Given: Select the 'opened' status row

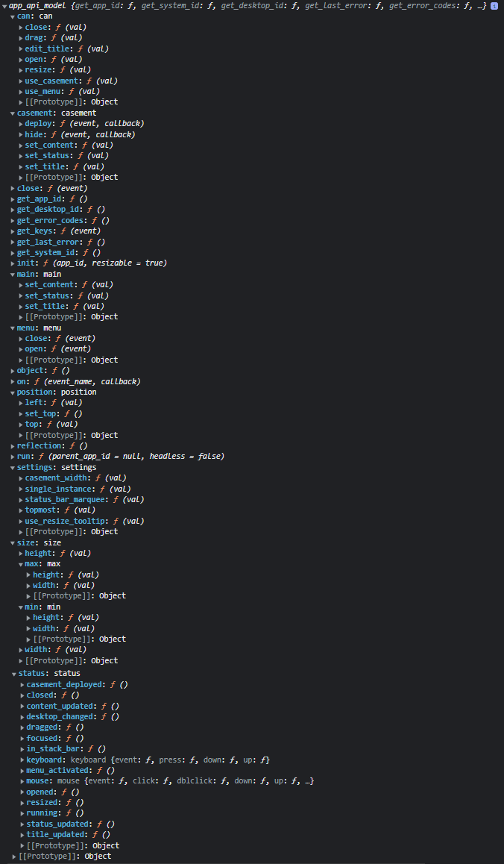Looking at the screenshot, I should tap(49, 792).
